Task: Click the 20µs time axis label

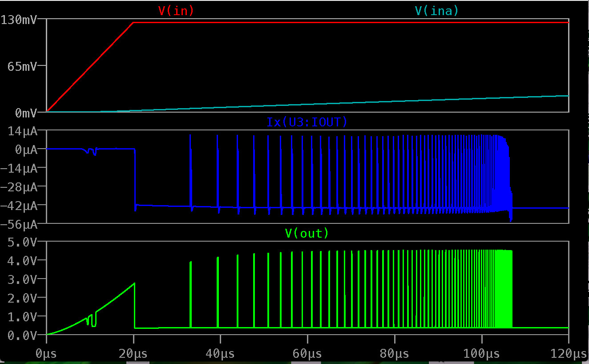Action: click(133, 354)
